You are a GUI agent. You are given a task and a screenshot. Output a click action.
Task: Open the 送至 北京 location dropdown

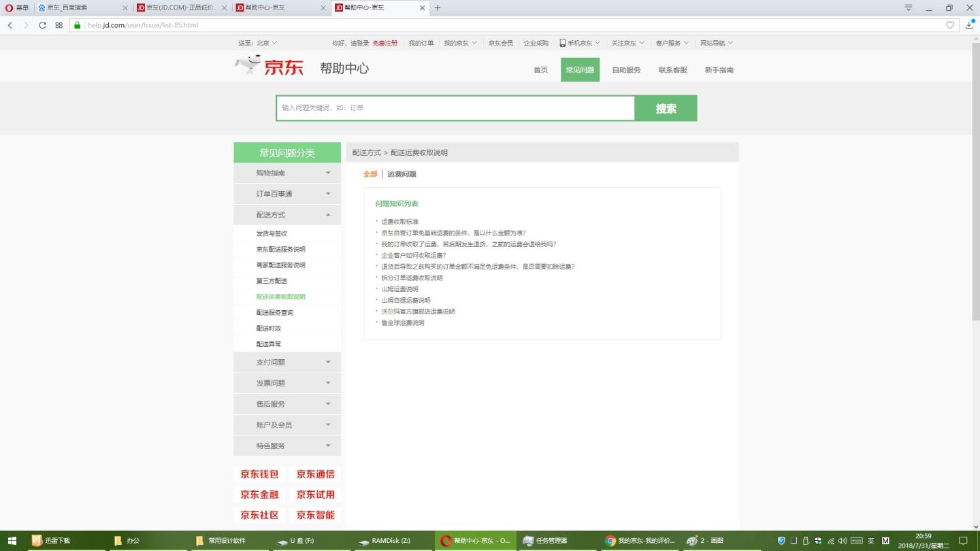[x=258, y=43]
